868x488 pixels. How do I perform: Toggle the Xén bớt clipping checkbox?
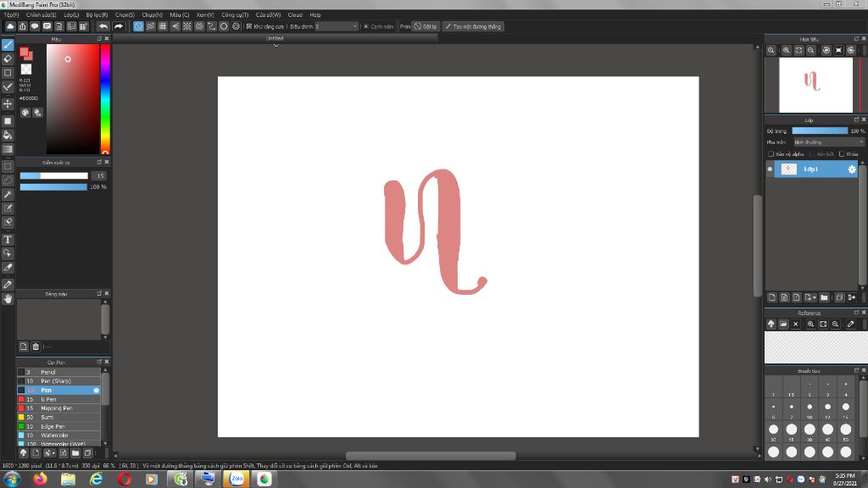point(811,154)
